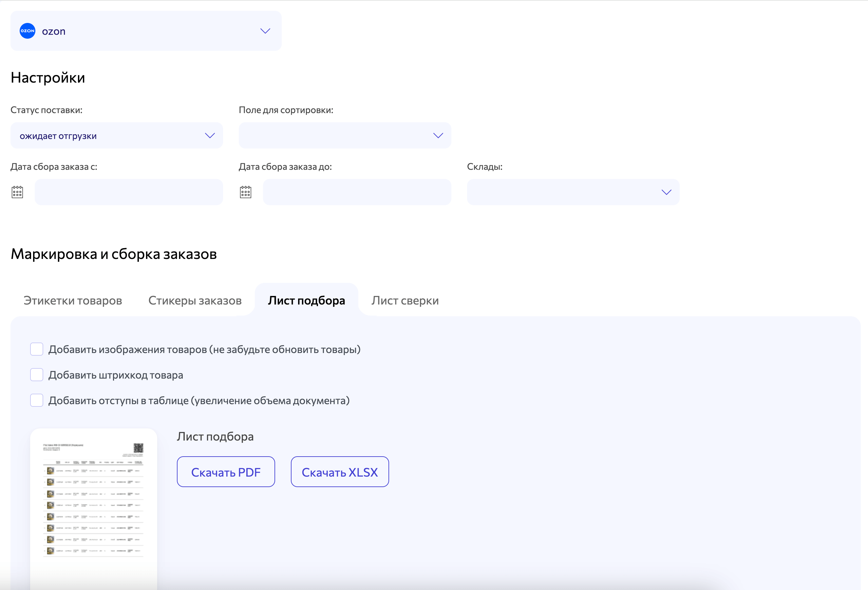Open calendar for order date until
The width and height of the screenshot is (868, 590).
coord(245,192)
